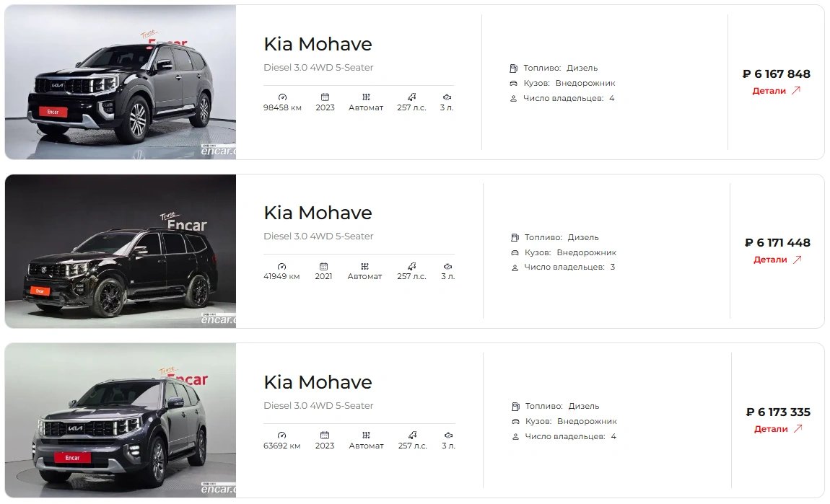Viewport: 830px width, 504px height.
Task: Open the Kia Mohave title with 63692 км
Action: [x=318, y=382]
